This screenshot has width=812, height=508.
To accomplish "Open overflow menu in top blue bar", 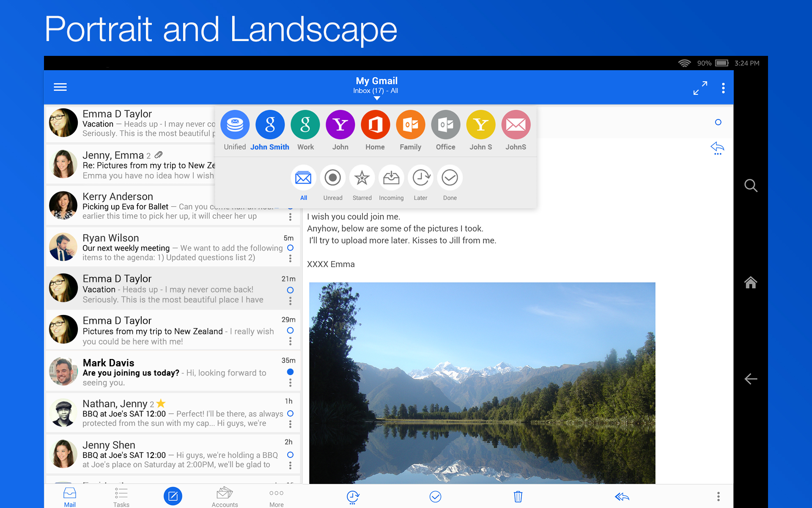I will [x=723, y=88].
